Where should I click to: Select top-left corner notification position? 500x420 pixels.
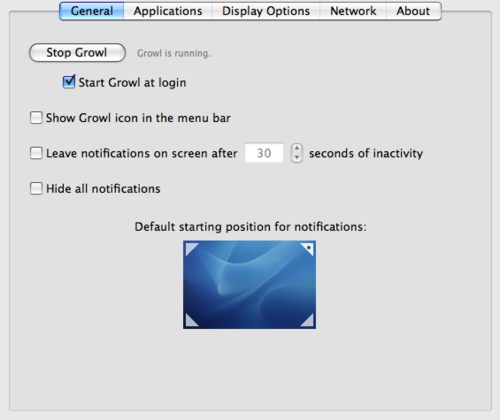click(x=190, y=248)
